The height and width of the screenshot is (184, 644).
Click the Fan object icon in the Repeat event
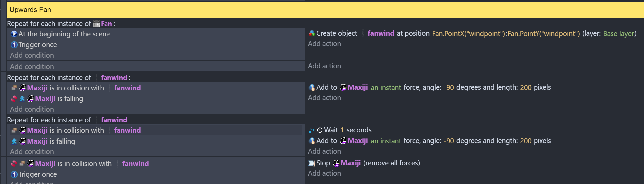pyautogui.click(x=96, y=24)
